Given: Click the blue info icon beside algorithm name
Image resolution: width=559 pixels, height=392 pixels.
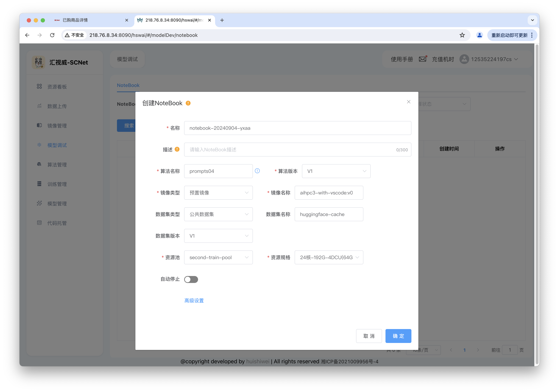Looking at the screenshot, I should click(x=257, y=171).
